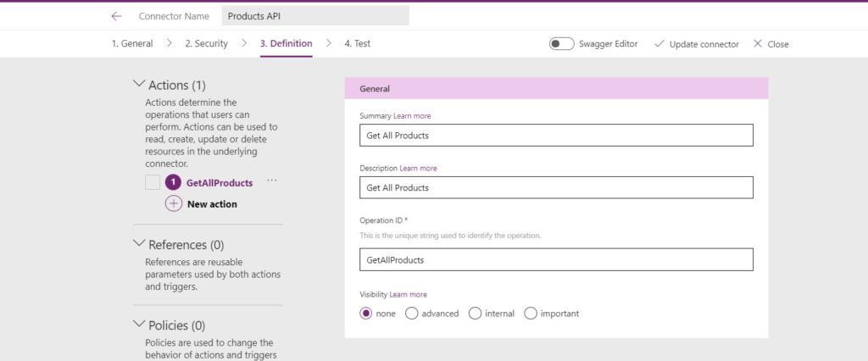Image resolution: width=868 pixels, height=361 pixels.
Task: Select the GetAllProducts action
Action: (220, 183)
